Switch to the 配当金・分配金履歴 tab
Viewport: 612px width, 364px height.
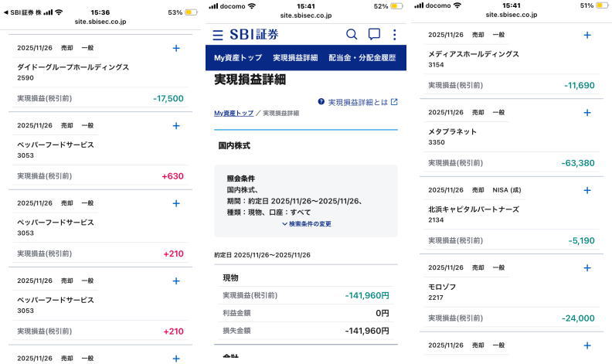click(x=362, y=58)
